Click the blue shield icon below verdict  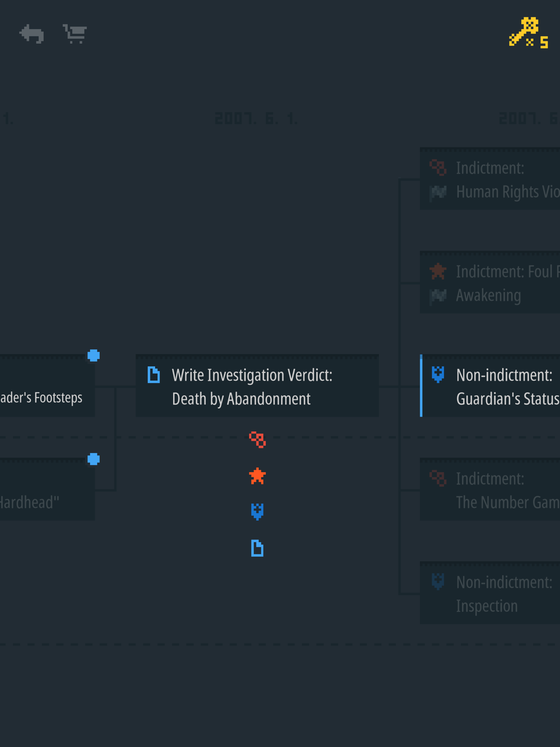[x=258, y=511]
